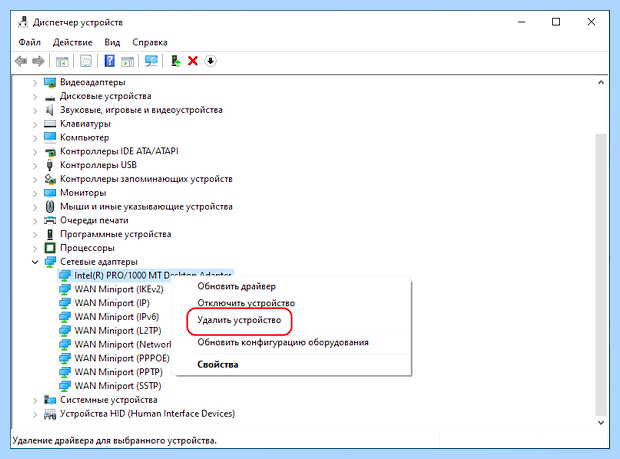Choose Свойства in context menu

[x=217, y=365]
